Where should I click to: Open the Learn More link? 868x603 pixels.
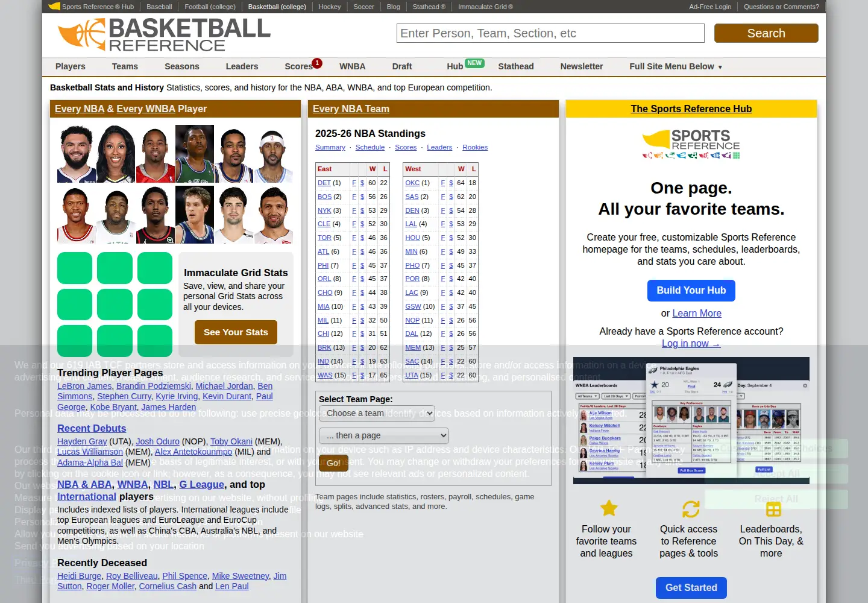(x=697, y=314)
